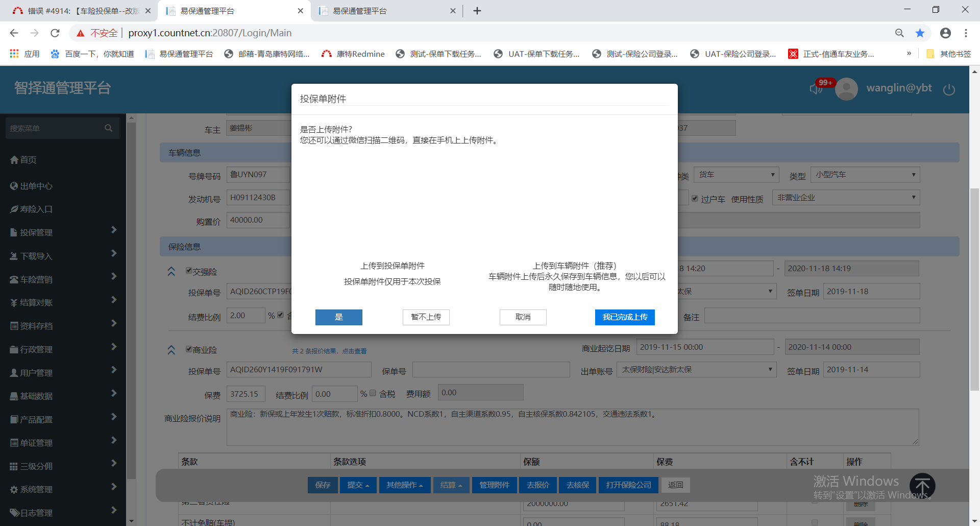Click the search magnifier in the menu search box
This screenshot has width=980, height=526.
[108, 128]
